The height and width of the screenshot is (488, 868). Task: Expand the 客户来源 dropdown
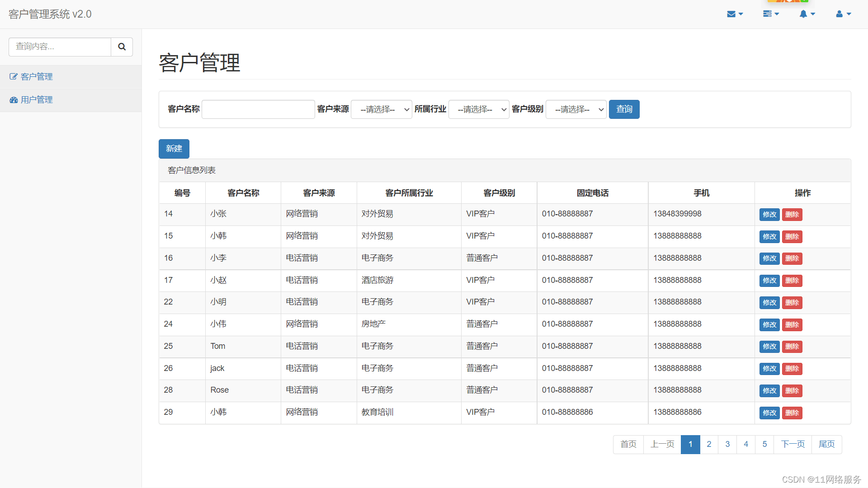pyautogui.click(x=381, y=109)
